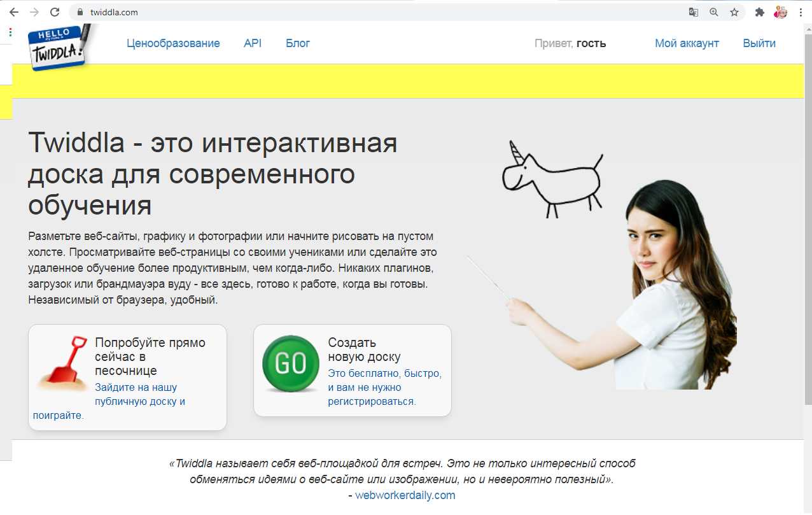Open the webworkerdaily.com link

405,495
